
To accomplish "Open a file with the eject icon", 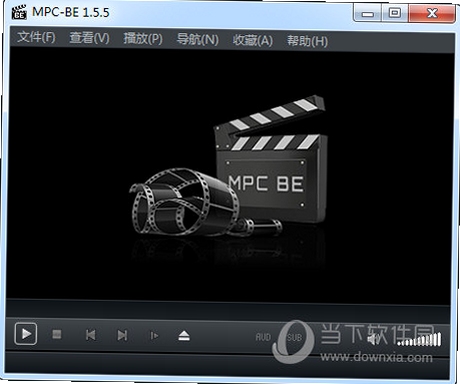I will 184,336.
